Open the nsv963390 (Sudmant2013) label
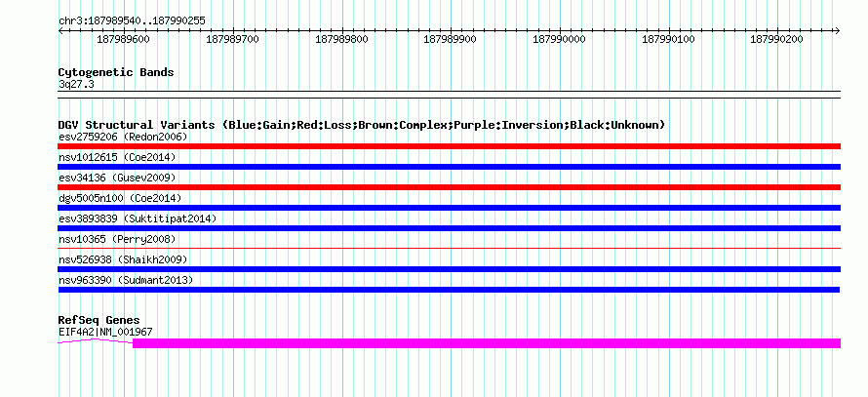 pos(126,280)
